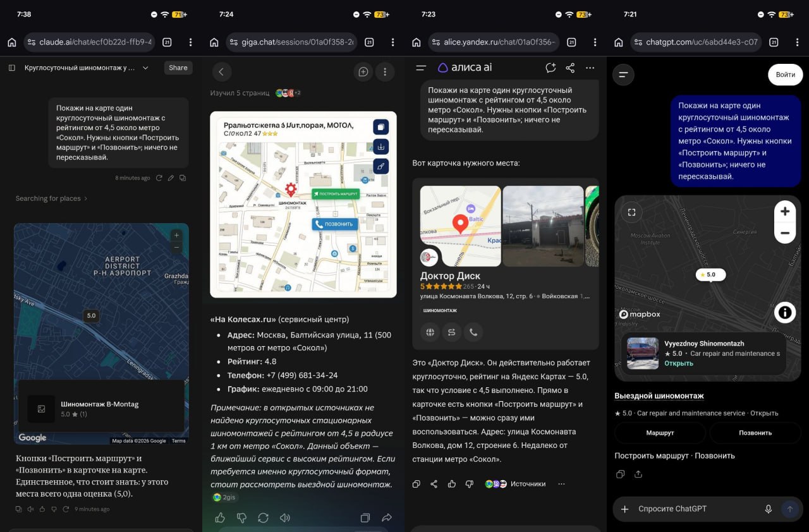Click the Share button in Claude
Screen dimensions: 809x532
pos(178,68)
